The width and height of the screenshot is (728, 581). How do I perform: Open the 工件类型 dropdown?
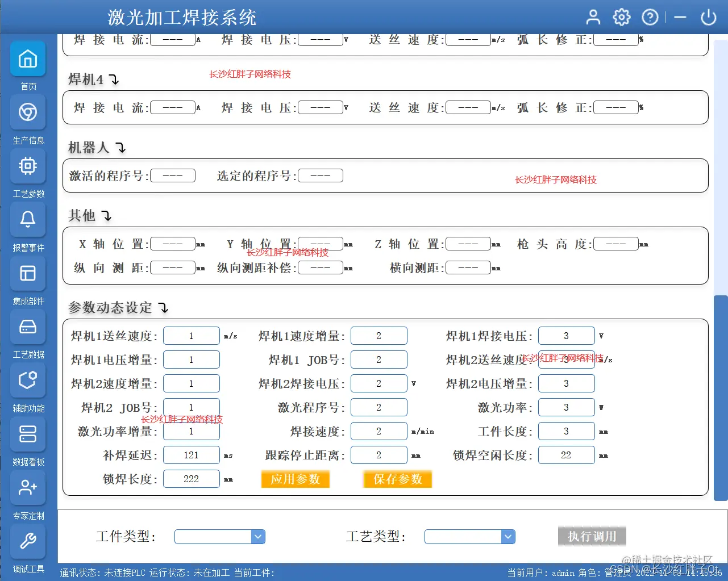(220, 537)
